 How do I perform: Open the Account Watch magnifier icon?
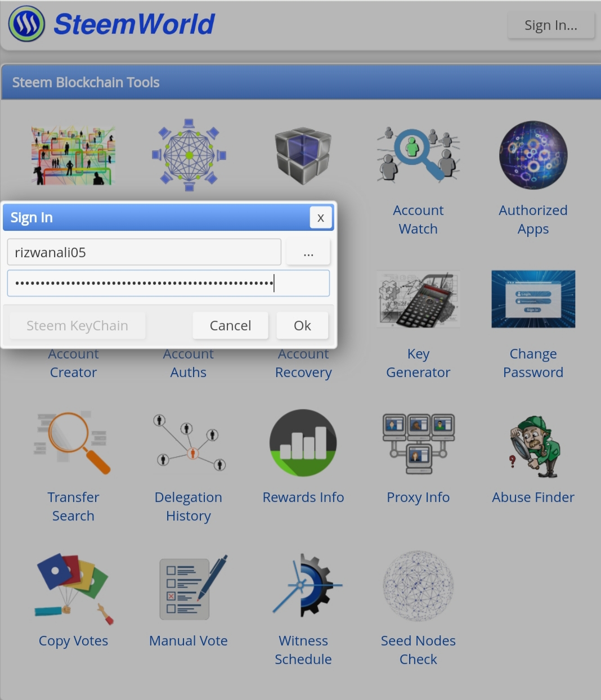(x=418, y=155)
